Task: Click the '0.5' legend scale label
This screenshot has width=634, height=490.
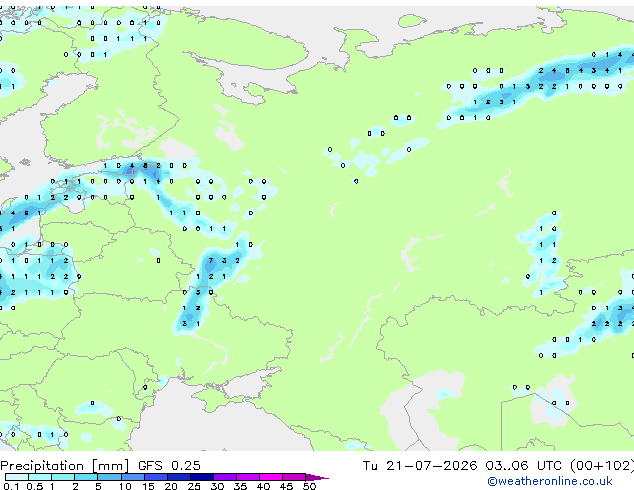Action: pyautogui.click(x=34, y=486)
